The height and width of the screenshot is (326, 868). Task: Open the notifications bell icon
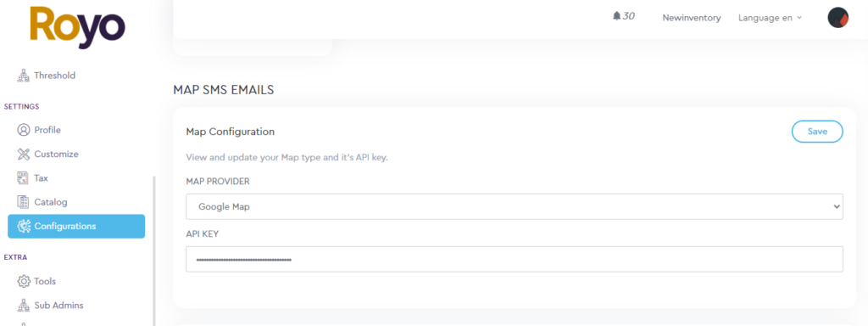[x=617, y=16]
